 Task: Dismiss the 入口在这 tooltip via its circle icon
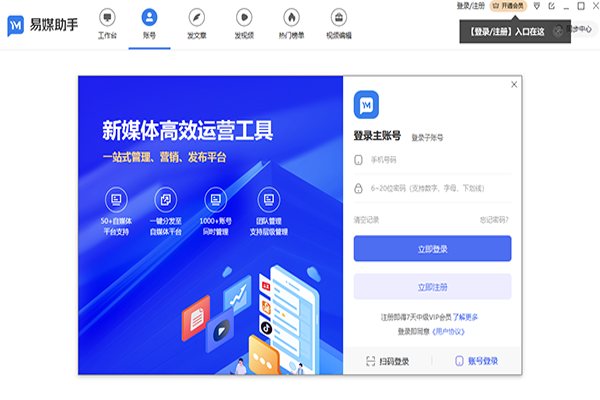coord(558,31)
